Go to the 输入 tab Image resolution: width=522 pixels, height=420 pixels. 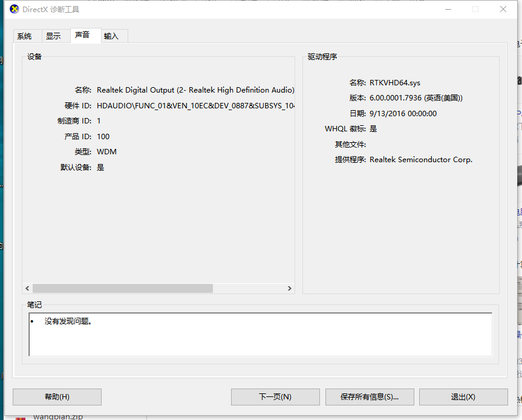(x=111, y=36)
